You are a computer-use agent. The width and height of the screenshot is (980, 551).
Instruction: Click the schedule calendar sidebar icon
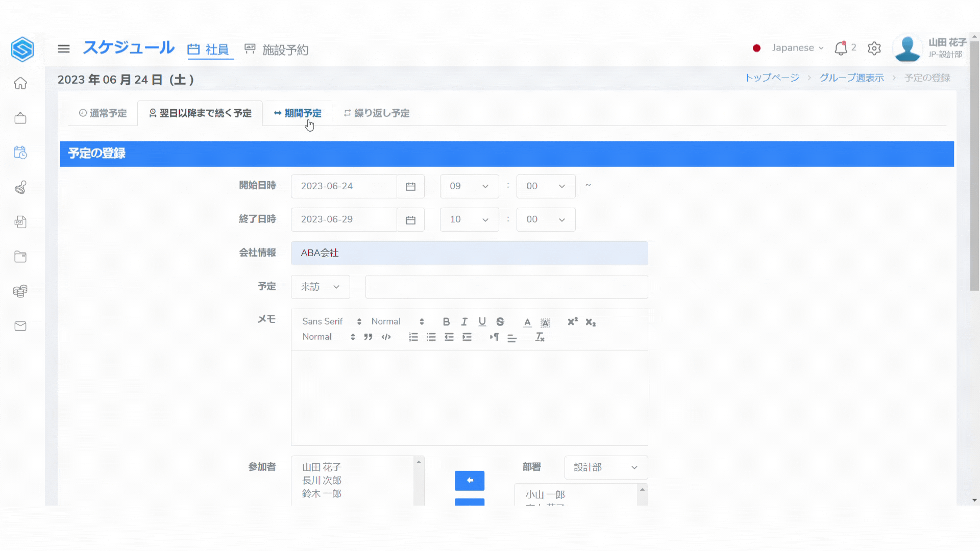[x=20, y=153]
